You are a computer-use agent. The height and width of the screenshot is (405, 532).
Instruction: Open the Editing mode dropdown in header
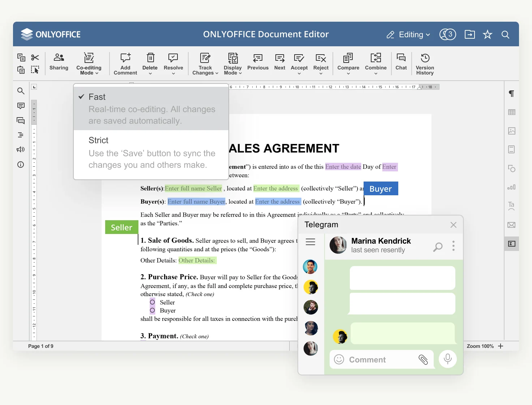[408, 35]
